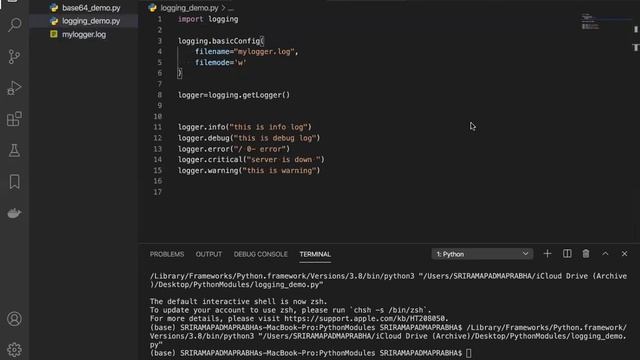Click line 3 logging.basicConfig(
640x360 pixels.
pos(221,41)
